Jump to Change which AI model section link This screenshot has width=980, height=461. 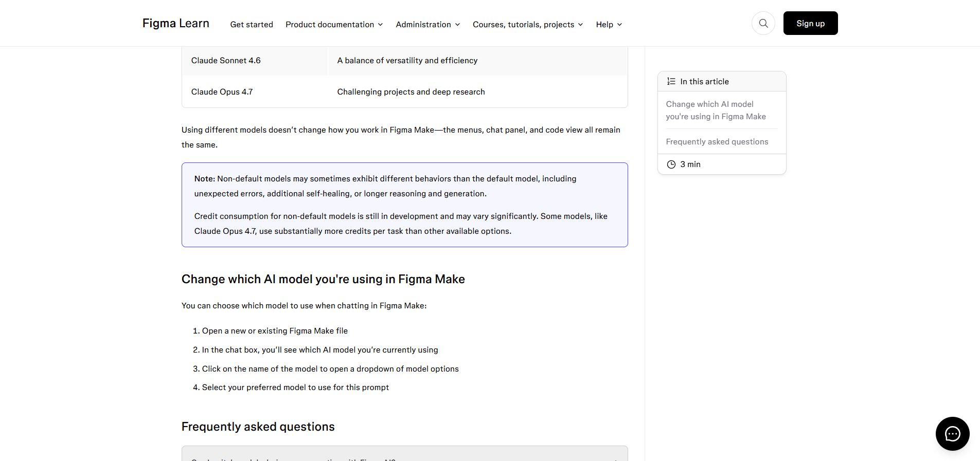click(x=716, y=110)
